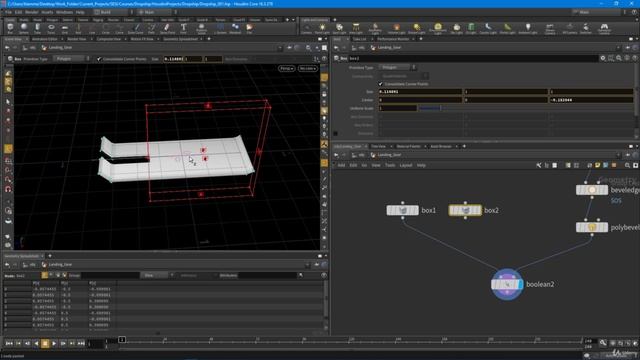Add a sticky note in network editor
Image resolution: width=640 pixels, height=360 pixels.
598,165
